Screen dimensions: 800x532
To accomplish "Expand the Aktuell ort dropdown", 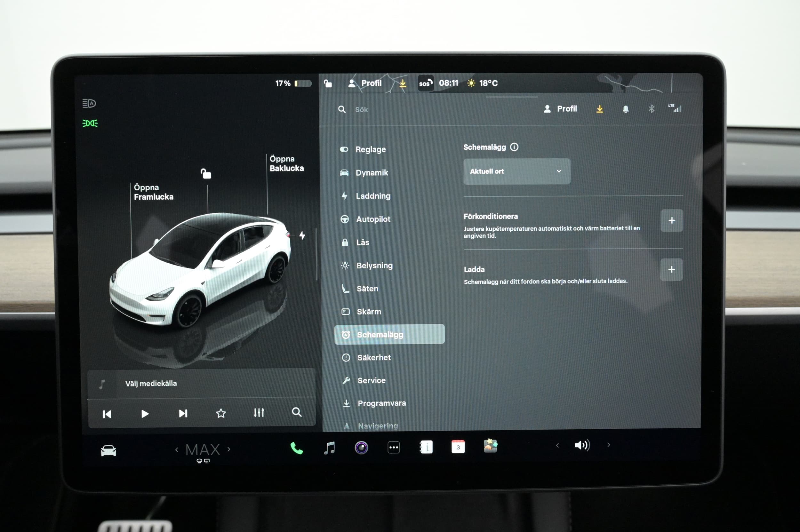I will click(516, 171).
